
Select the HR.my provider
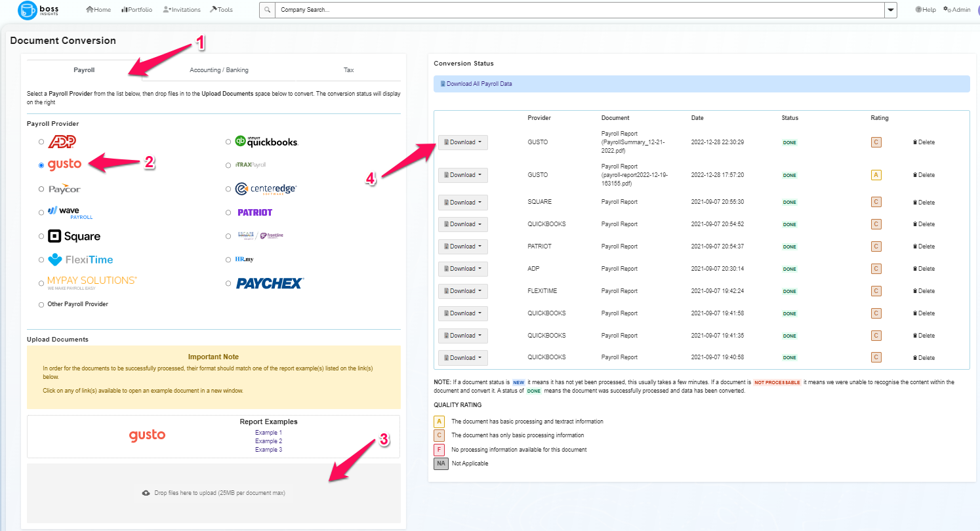(x=228, y=260)
